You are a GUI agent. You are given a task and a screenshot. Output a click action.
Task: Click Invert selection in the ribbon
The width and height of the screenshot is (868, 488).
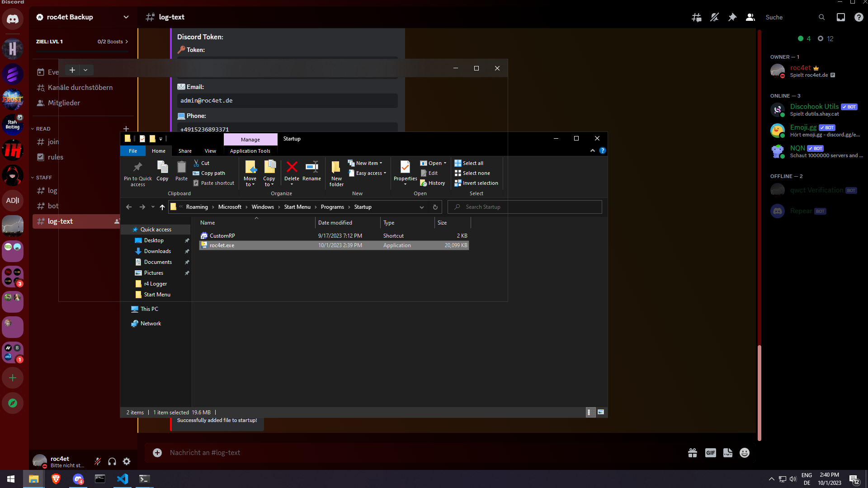pos(476,183)
